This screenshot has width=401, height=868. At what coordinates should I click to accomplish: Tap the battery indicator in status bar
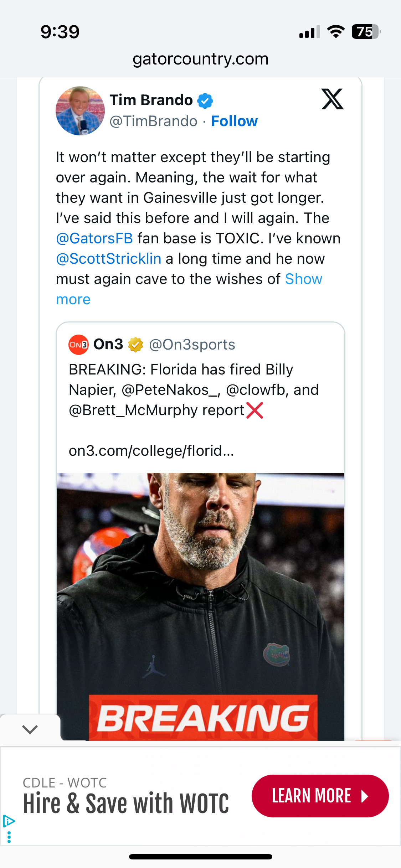point(366,32)
